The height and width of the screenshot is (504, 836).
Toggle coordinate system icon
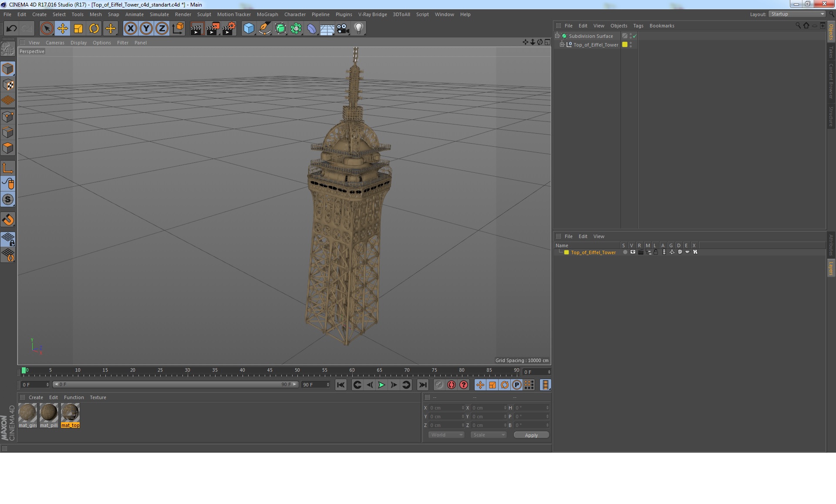178,29
